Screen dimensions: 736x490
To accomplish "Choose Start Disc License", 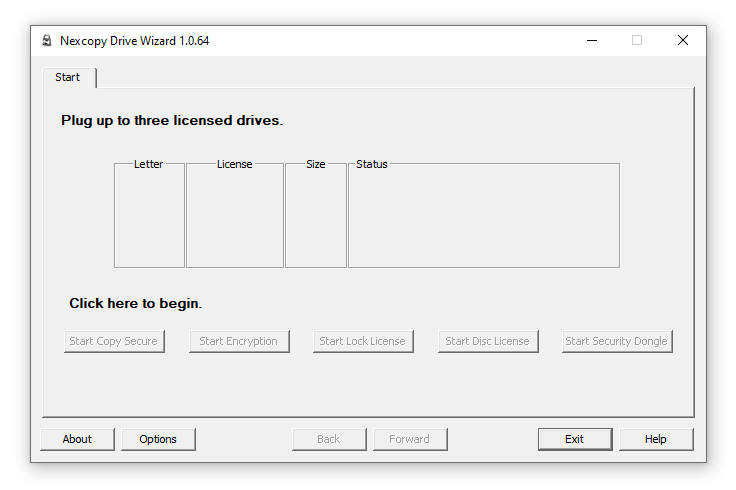I will [x=487, y=341].
